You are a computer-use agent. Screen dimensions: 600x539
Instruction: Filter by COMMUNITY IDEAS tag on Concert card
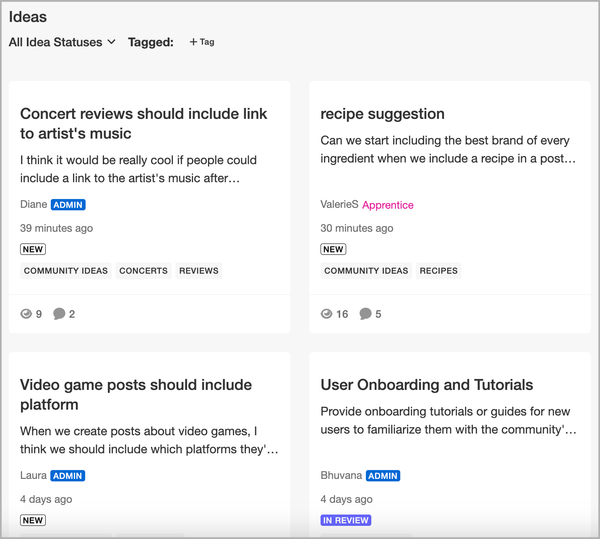tap(66, 271)
